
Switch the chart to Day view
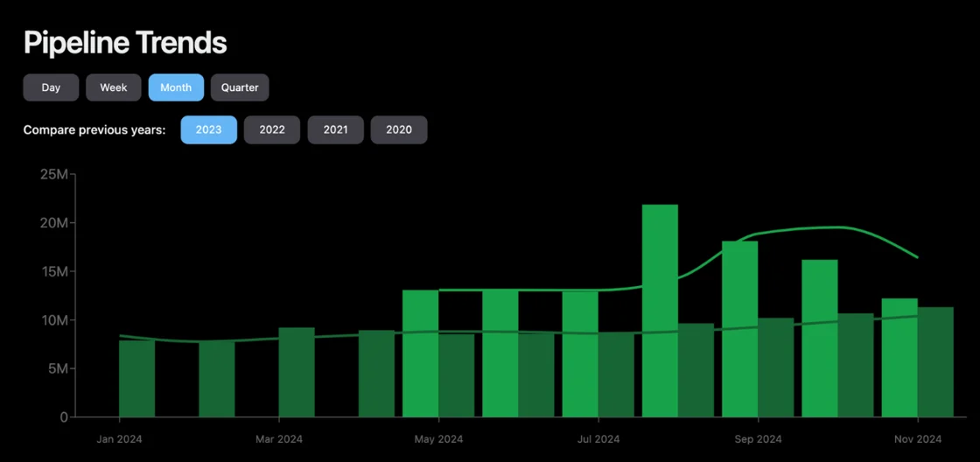51,87
